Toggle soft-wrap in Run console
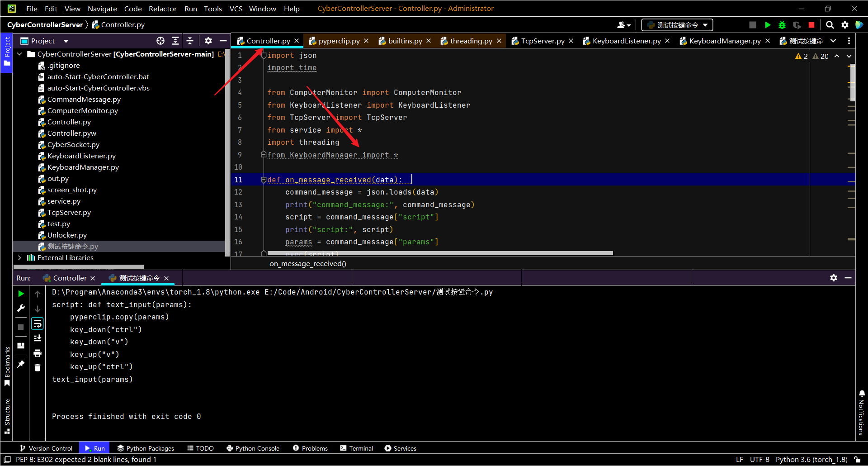 click(38, 323)
